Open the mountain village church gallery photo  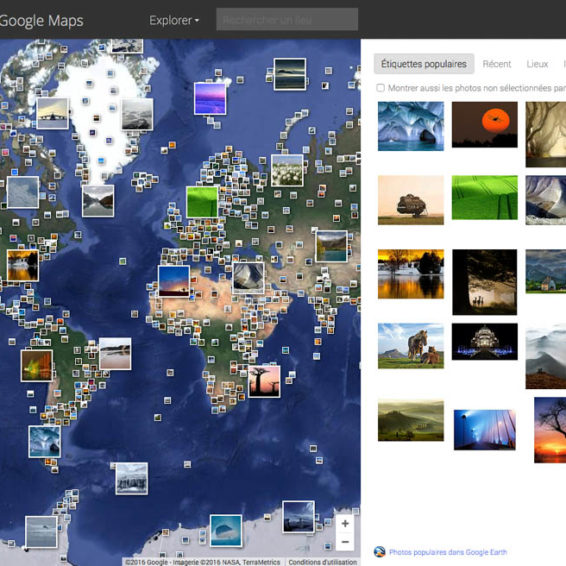point(546,271)
